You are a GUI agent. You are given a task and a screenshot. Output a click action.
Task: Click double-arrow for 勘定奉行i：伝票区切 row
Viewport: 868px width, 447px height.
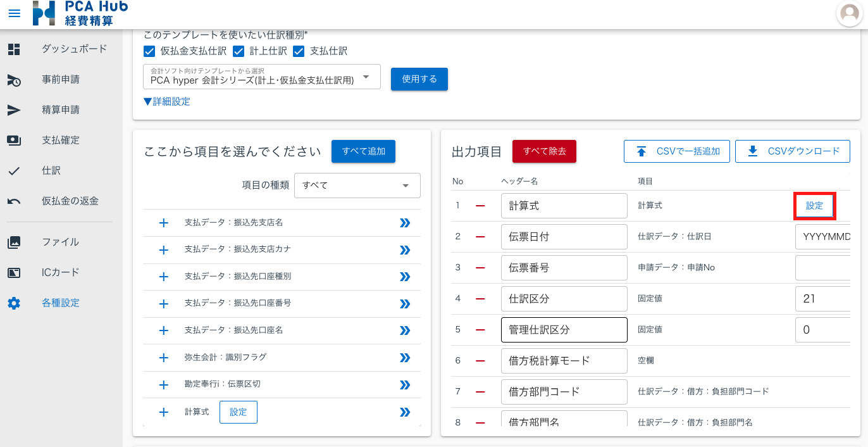pyautogui.click(x=405, y=385)
